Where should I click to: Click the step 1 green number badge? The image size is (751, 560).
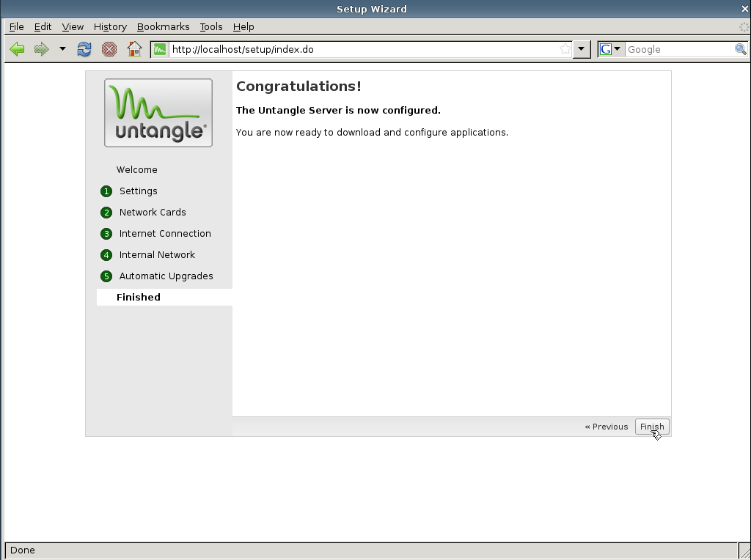click(x=106, y=191)
